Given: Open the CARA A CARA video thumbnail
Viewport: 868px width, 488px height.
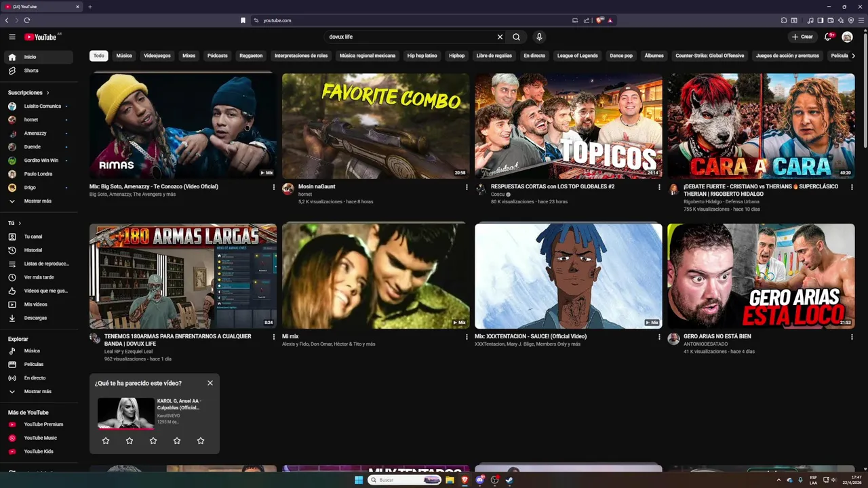Looking at the screenshot, I should point(761,126).
